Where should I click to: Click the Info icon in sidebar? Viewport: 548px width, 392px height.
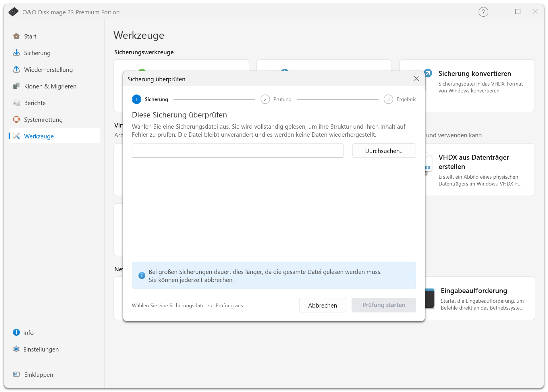tap(16, 332)
